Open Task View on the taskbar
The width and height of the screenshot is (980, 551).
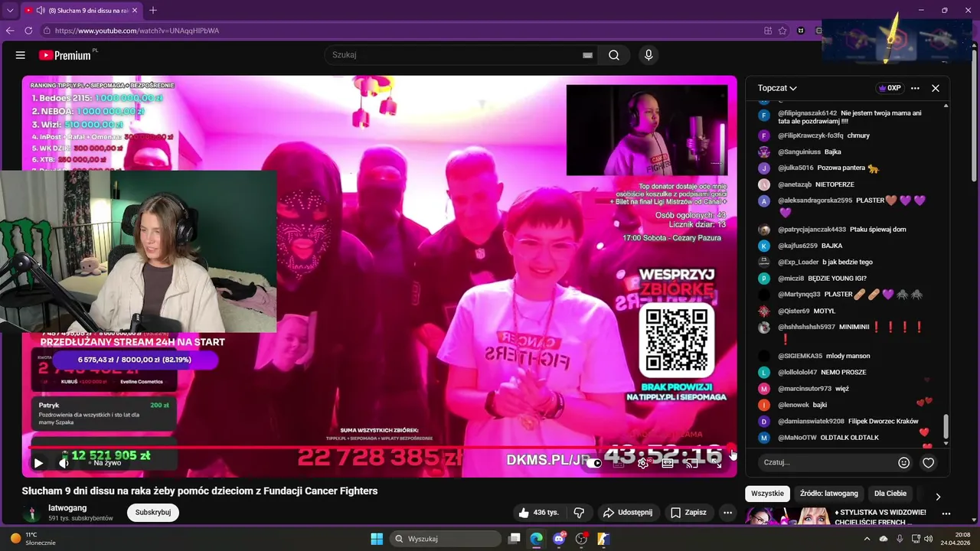coord(514,539)
